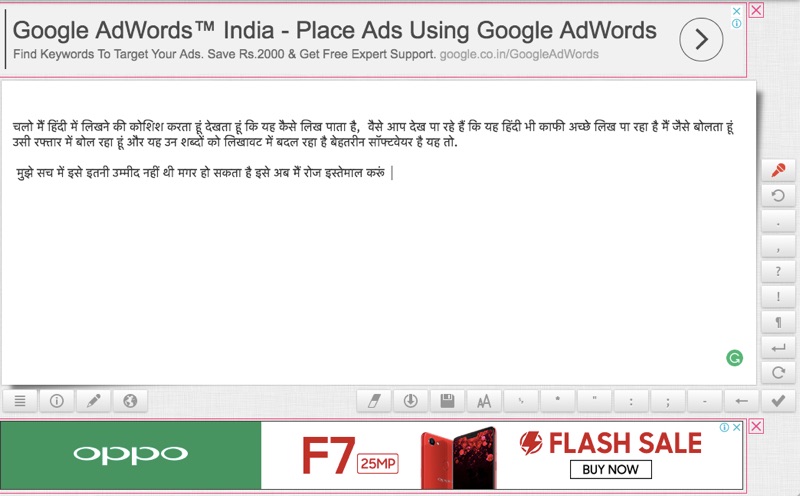This screenshot has width=800, height=496.
Task: Insert a period with the dot button
Action: coord(778,221)
